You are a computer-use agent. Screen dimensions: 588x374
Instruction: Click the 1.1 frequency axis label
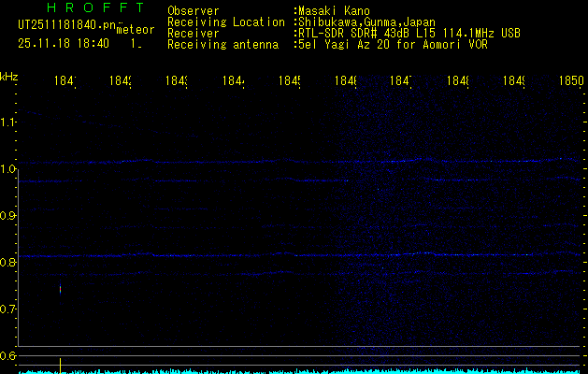9,122
